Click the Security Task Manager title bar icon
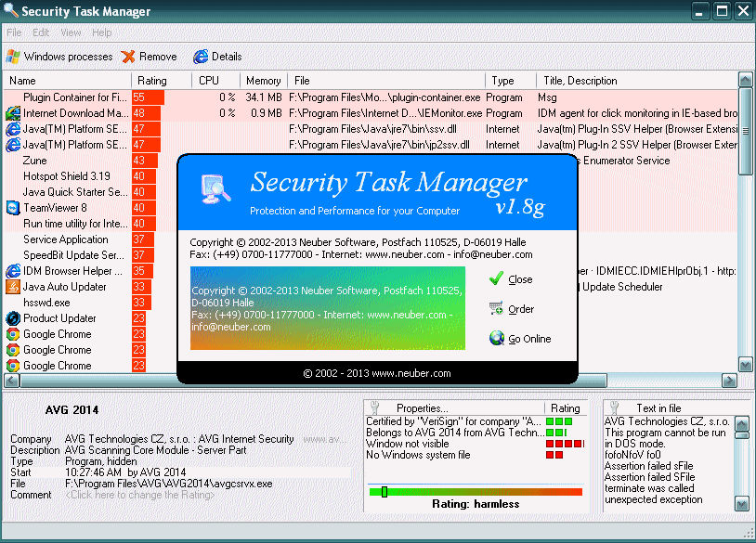 [x=10, y=10]
